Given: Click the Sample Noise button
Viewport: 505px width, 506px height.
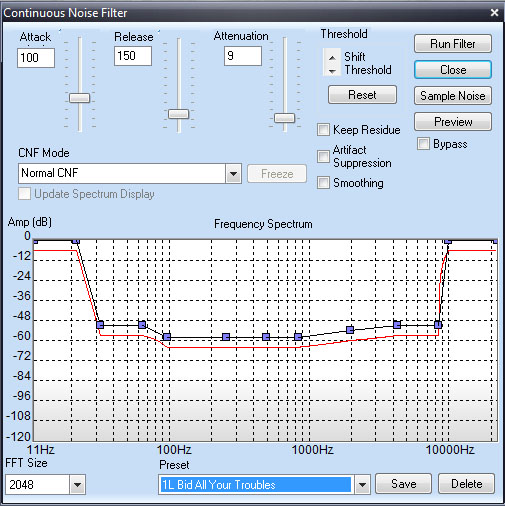Looking at the screenshot, I should (x=453, y=96).
